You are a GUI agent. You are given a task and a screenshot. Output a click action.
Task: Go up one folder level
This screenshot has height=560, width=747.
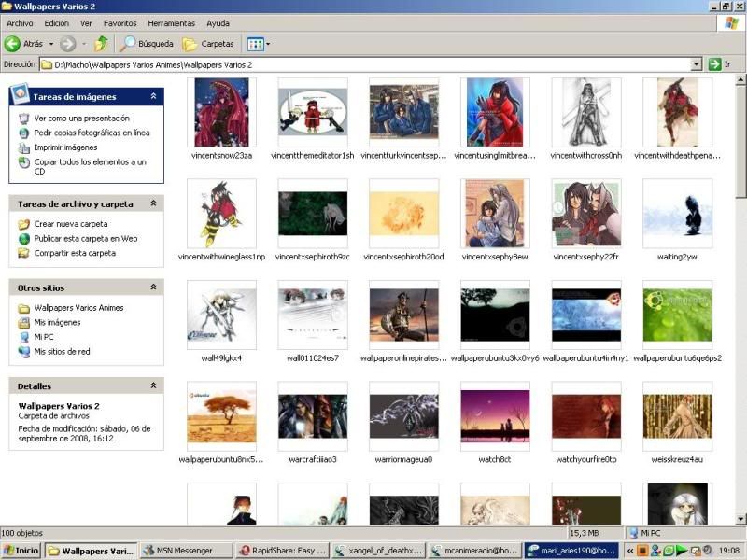click(101, 44)
